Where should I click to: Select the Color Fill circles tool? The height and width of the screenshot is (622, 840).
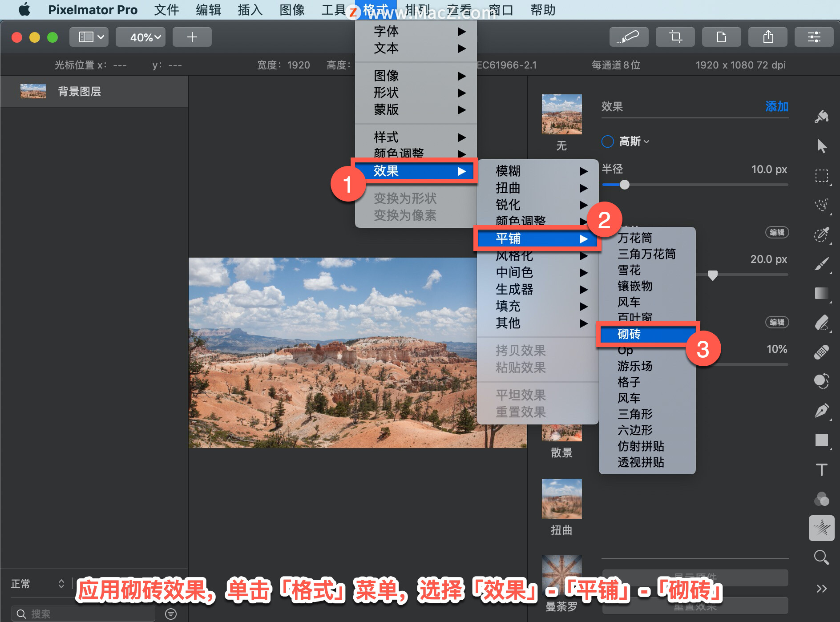(x=821, y=499)
